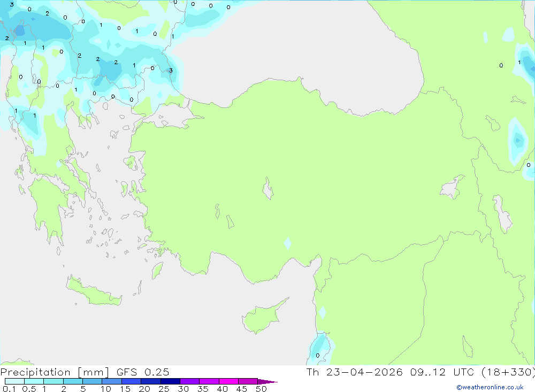Click the 30–35 mm violet legend swatch
Image resolution: width=535 pixels, height=392 pixels.
[x=190, y=381]
